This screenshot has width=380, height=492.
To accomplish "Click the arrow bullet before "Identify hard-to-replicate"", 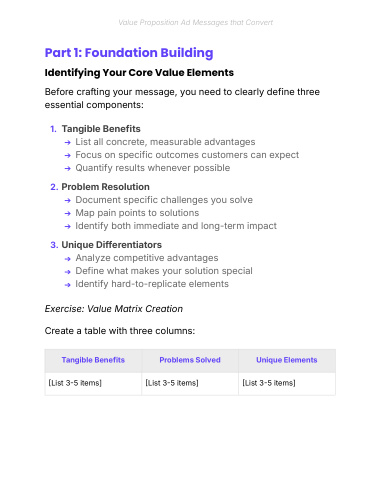I will [68, 285].
